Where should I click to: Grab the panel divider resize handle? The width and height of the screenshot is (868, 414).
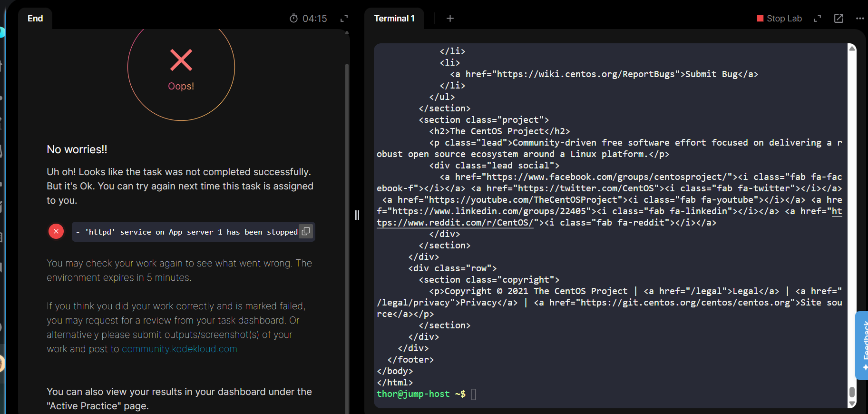coord(357,215)
